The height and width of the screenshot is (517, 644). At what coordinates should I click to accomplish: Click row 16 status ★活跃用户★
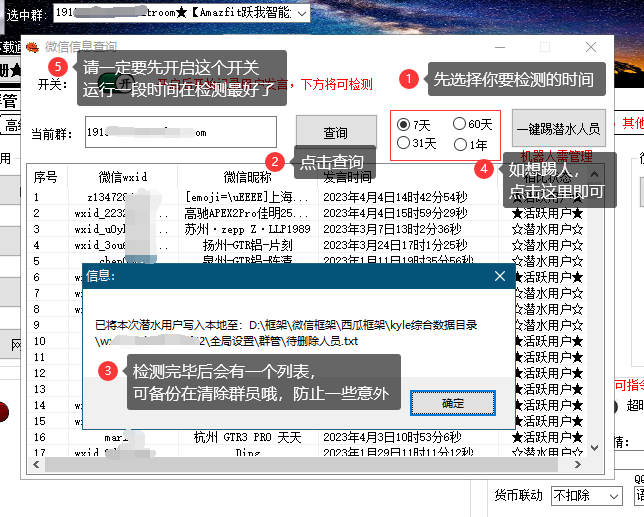pyautogui.click(x=547, y=437)
